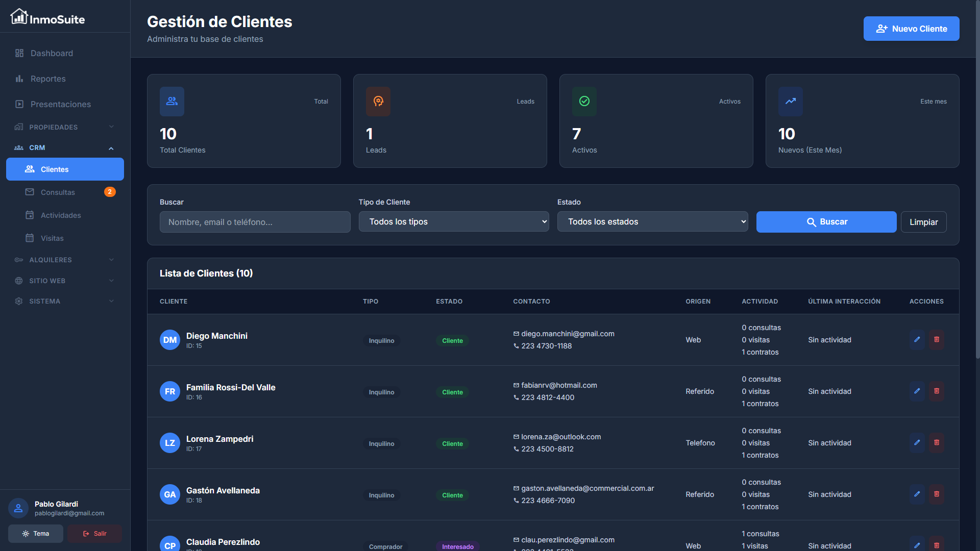Open the Tipo de Cliente dropdown
This screenshot has height=551, width=980.
coord(454,222)
